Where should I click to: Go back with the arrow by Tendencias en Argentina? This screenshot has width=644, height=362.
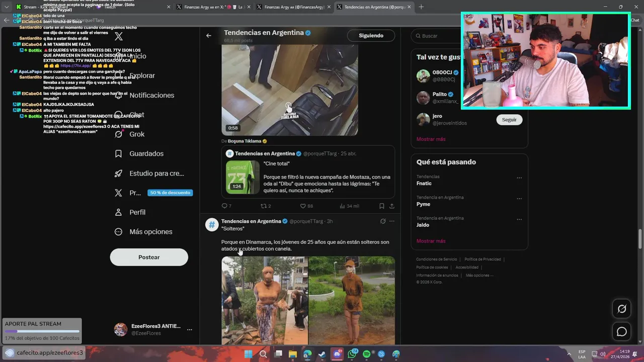point(209,36)
